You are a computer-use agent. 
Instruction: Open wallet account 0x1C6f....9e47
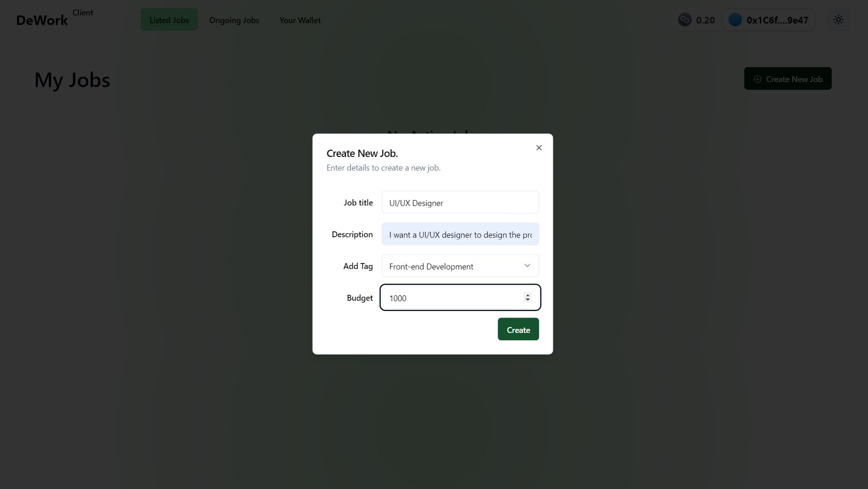coord(768,20)
